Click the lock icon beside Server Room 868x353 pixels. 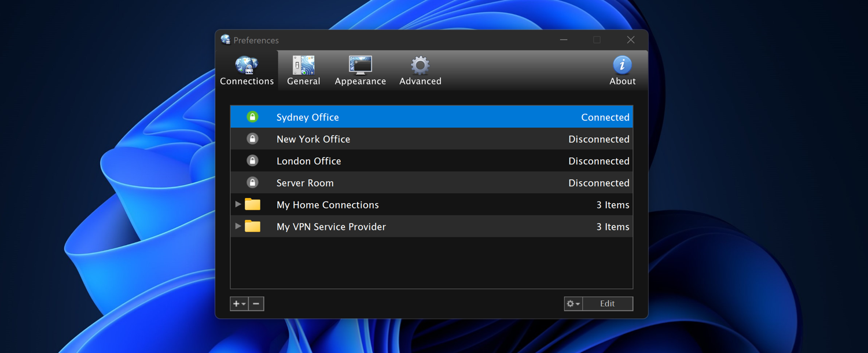tap(252, 183)
